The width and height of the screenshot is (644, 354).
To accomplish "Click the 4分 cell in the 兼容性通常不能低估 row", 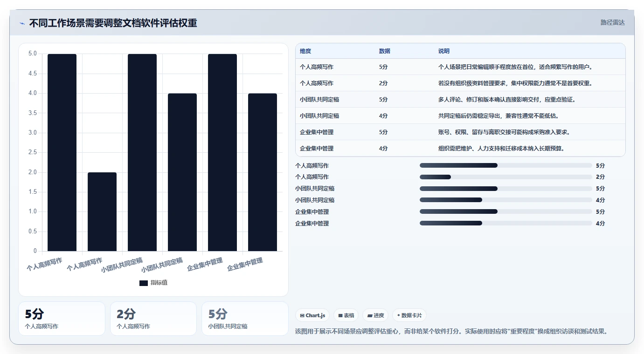I will pyautogui.click(x=383, y=116).
